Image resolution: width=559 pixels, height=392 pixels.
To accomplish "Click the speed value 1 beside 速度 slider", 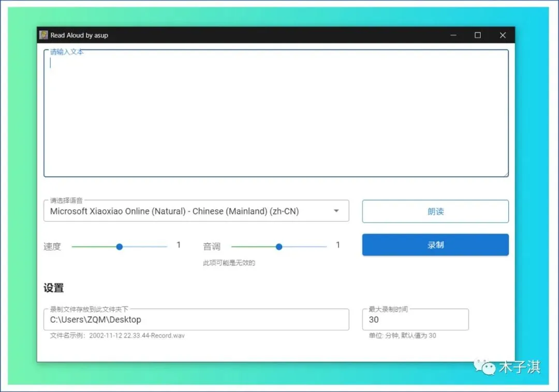I will pyautogui.click(x=179, y=245).
